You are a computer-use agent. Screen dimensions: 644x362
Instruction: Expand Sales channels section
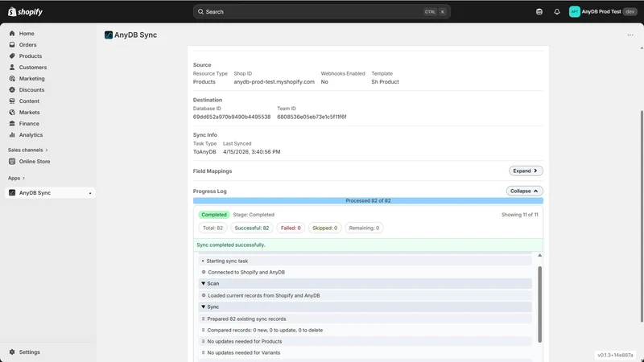point(28,150)
